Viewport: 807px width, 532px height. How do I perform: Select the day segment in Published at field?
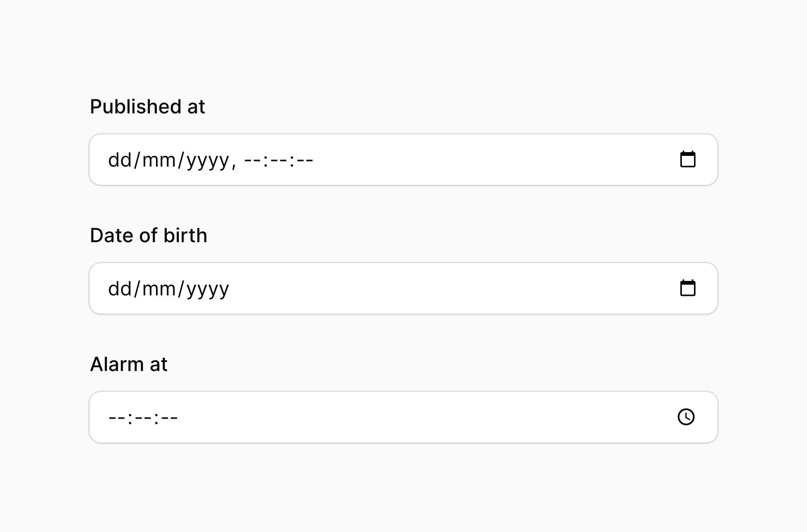tap(120, 160)
